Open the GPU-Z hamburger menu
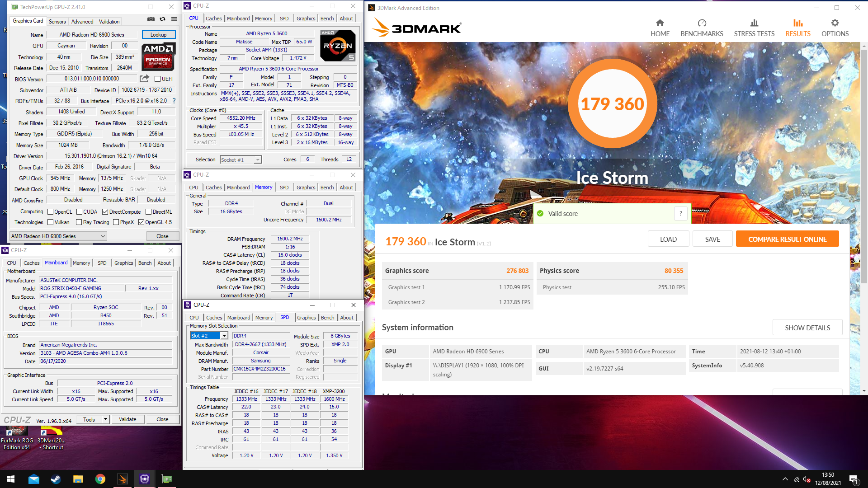868x488 pixels. point(174,19)
